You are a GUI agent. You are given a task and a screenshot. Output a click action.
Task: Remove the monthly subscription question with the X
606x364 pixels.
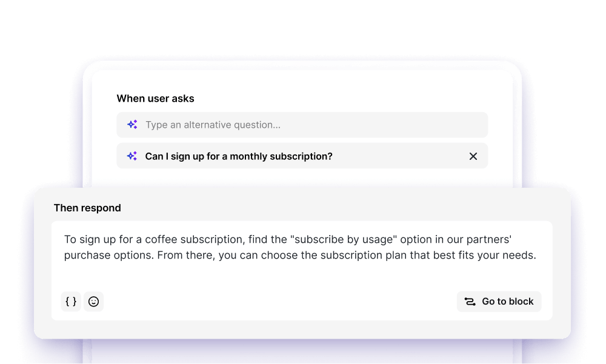pyautogui.click(x=473, y=156)
